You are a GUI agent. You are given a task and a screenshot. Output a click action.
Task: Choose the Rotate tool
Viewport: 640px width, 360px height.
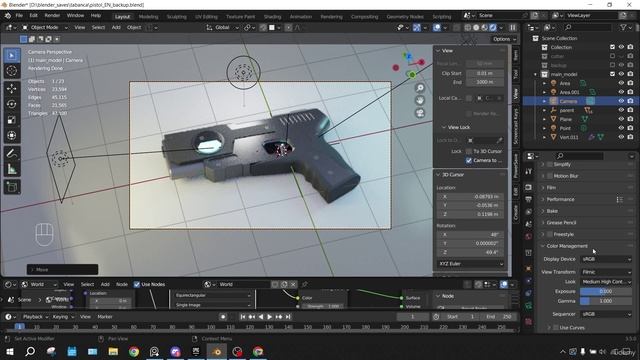tap(12, 104)
